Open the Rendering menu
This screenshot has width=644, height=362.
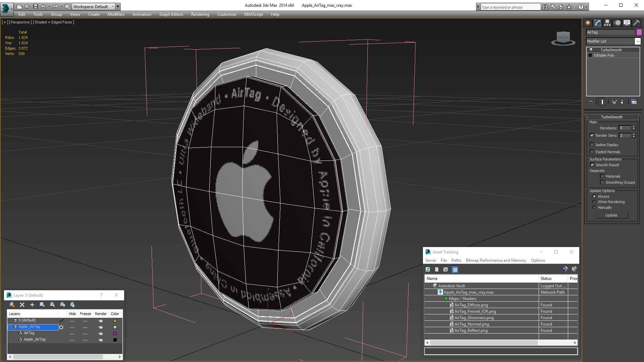(200, 14)
